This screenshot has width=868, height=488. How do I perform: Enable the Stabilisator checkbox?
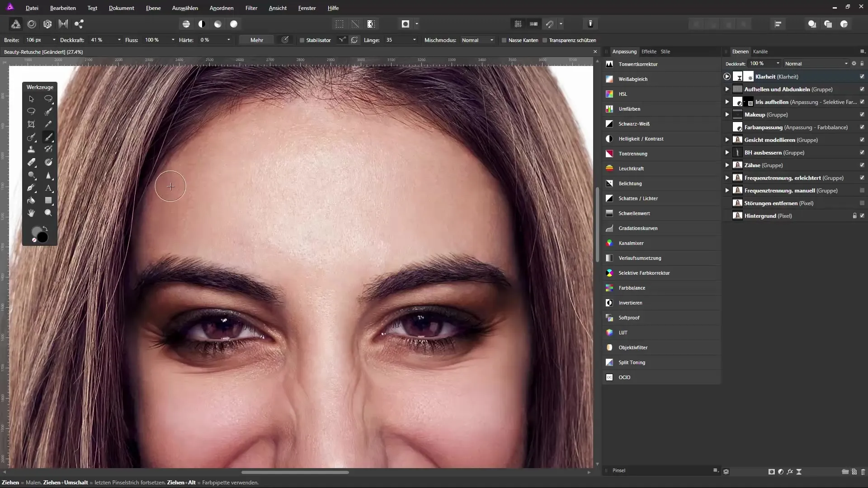[302, 40]
